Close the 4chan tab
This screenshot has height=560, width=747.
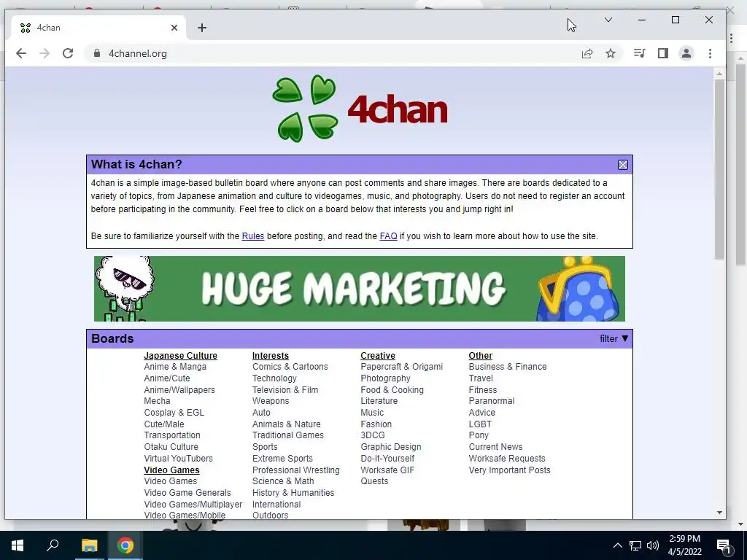point(174,28)
